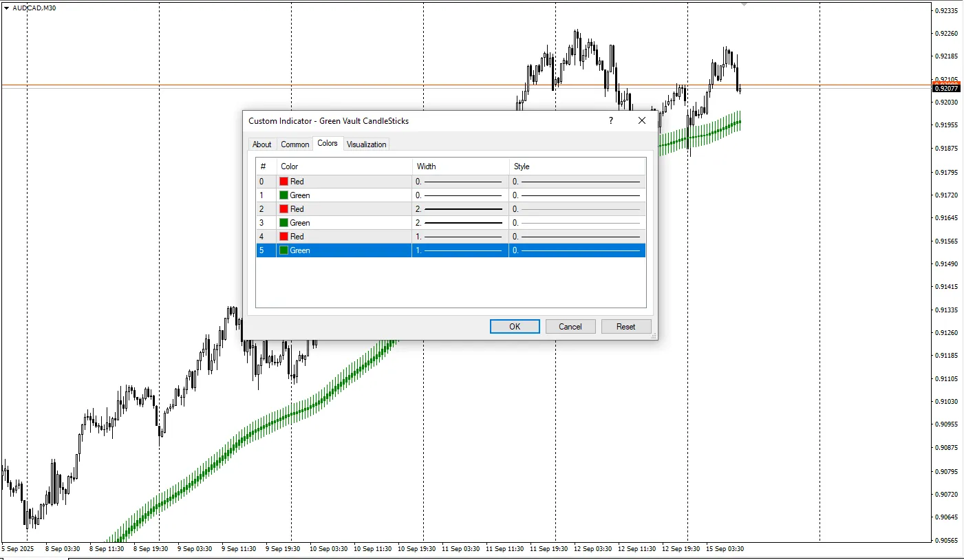Expand the Style selector for row 1
The height and width of the screenshot is (560, 964).
(x=577, y=195)
